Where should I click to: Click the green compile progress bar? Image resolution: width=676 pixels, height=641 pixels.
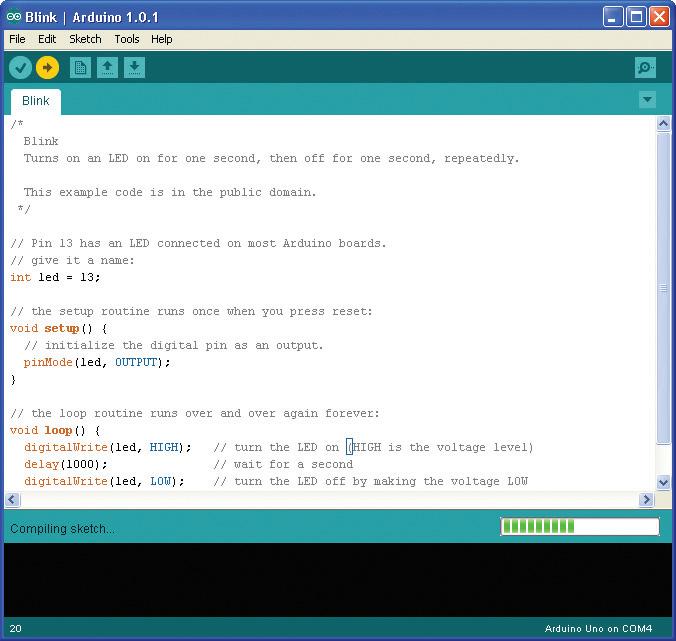580,526
